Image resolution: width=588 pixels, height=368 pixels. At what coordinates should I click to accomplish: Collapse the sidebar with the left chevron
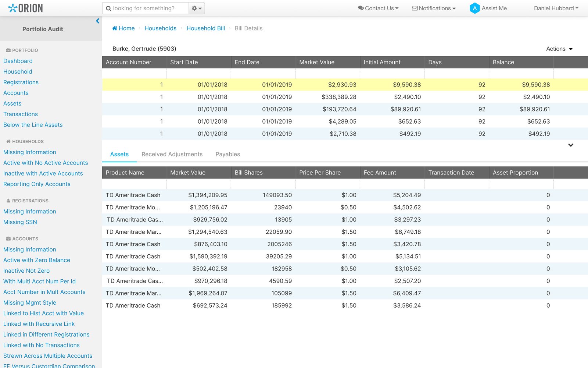tap(97, 21)
